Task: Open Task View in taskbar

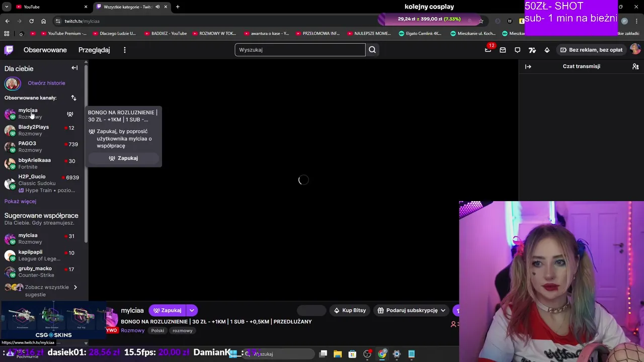Action: click(x=323, y=354)
